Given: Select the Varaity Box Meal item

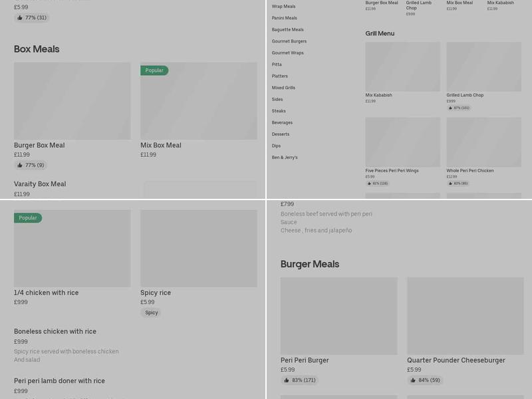Looking at the screenshot, I should (40, 184).
